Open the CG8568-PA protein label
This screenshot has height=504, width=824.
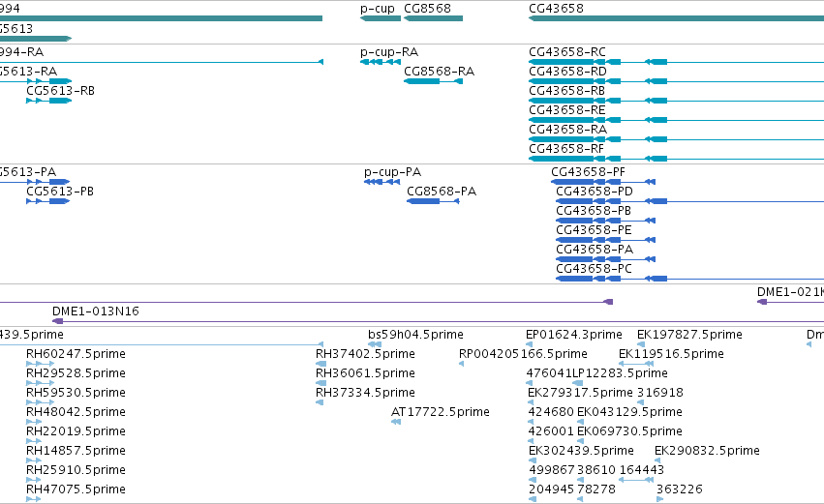tap(442, 192)
